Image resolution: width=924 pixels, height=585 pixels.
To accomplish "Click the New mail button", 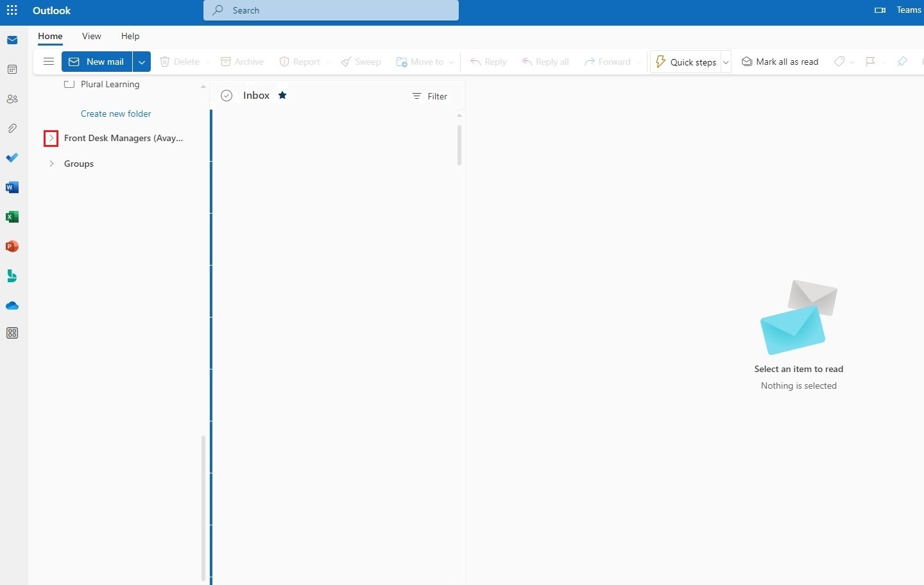I will click(97, 62).
